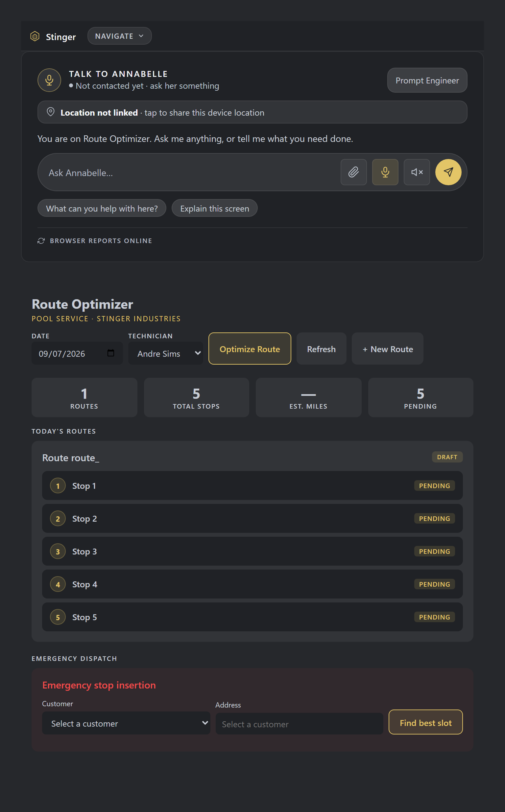Image resolution: width=505 pixels, height=812 pixels.
Task: Toggle the muted speaker icon
Action: pyautogui.click(x=417, y=172)
